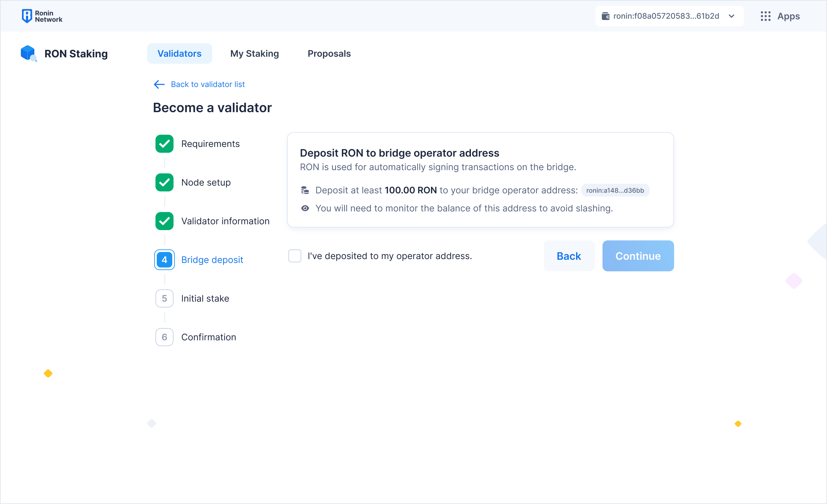Click the back arrow icon
The height and width of the screenshot is (504, 827).
(x=159, y=84)
